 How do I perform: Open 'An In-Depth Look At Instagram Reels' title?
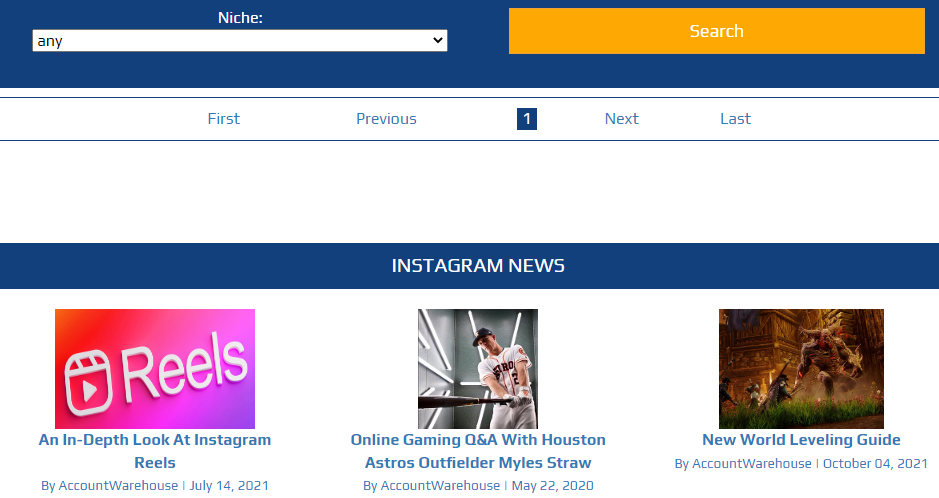(155, 451)
